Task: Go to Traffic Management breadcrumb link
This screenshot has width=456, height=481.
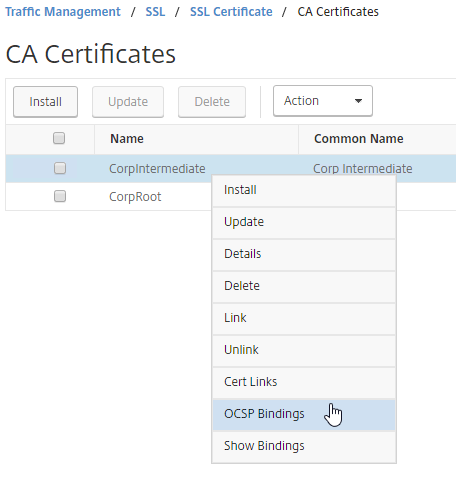Action: 63,12
